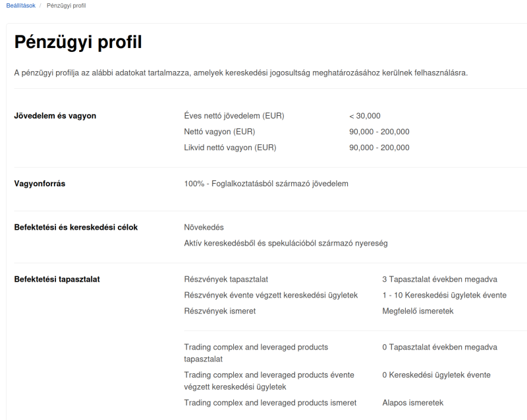Click the Növekedés goal entry
This screenshot has width=527, height=420.
click(204, 227)
